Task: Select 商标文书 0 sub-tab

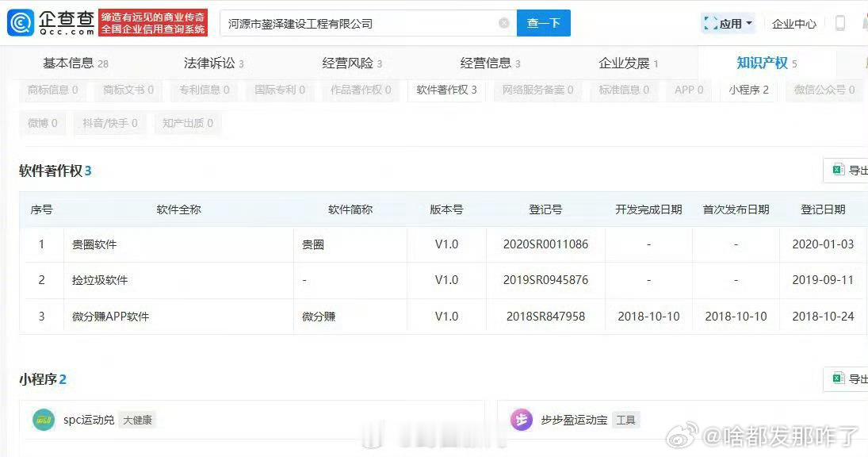Action: pos(128,90)
